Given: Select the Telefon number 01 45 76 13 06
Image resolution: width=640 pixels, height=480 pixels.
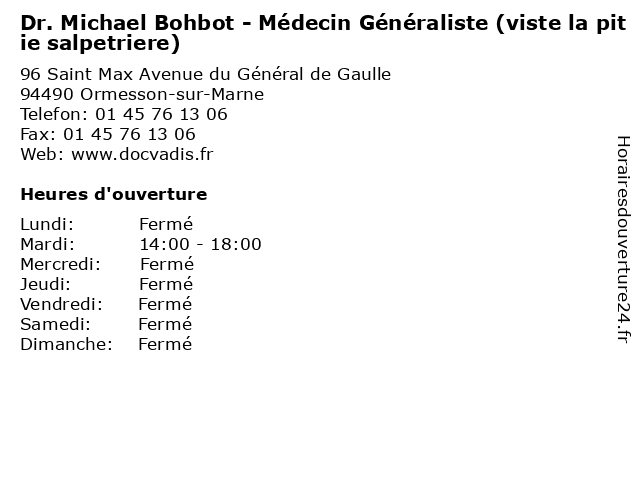Looking at the screenshot, I should pyautogui.click(x=161, y=114).
